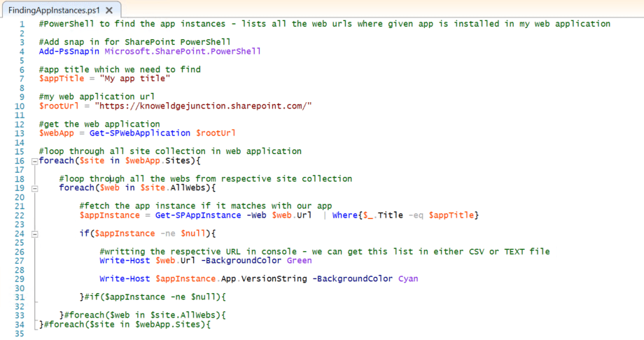Click the Cyan color value on line 29
The height and width of the screenshot is (340, 644).
408,278
